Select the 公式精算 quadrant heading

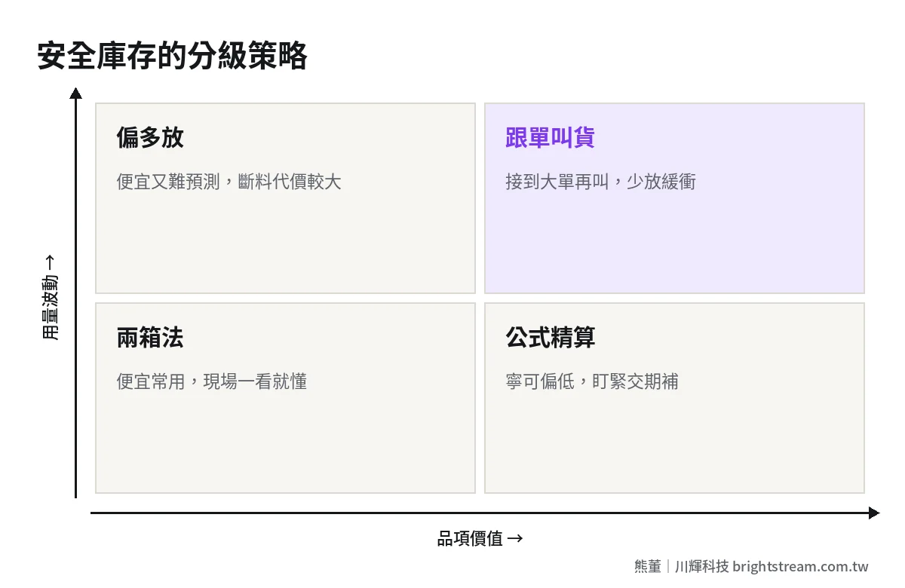pos(550,338)
